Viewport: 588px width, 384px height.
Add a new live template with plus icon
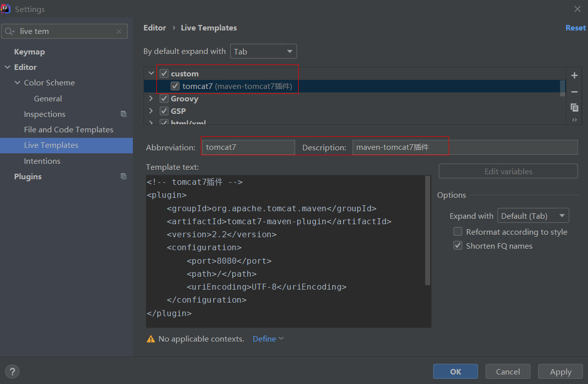(574, 75)
